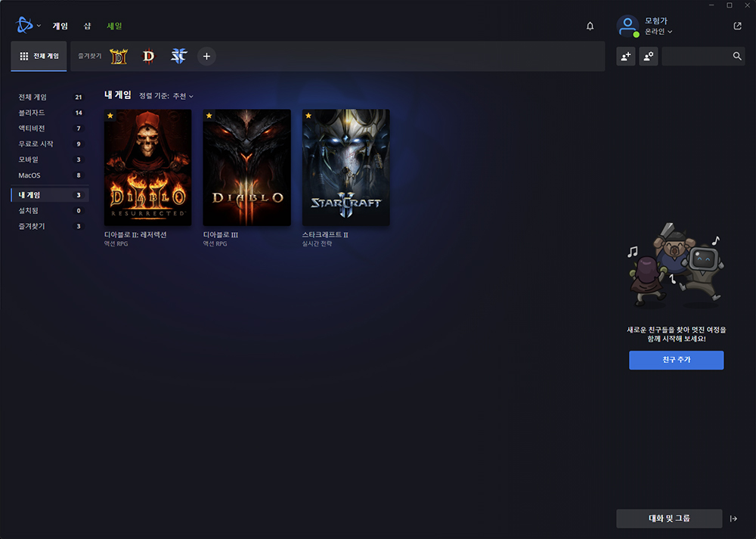Select the 모바일 filter
Screen dimensions: 756x539
50,160
